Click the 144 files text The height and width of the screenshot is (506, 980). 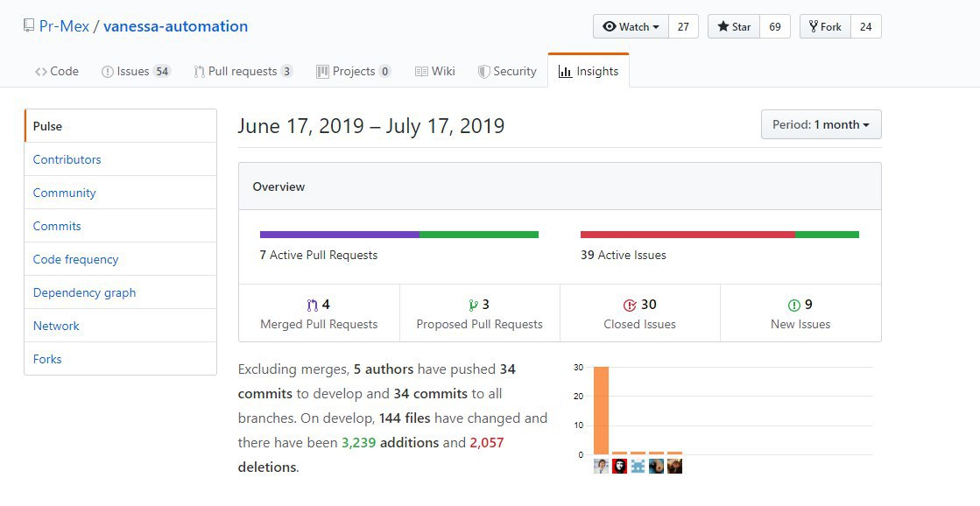[x=405, y=418]
